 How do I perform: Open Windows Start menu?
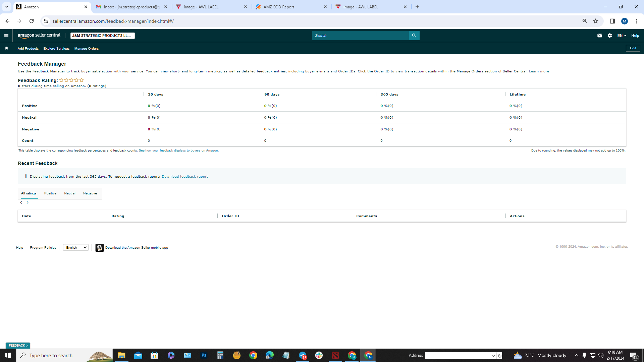tap(8, 355)
